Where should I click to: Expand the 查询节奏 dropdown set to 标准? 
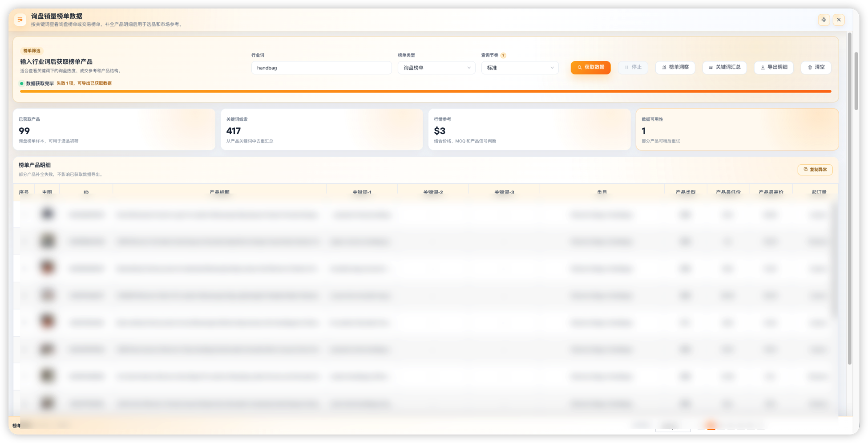coord(520,68)
